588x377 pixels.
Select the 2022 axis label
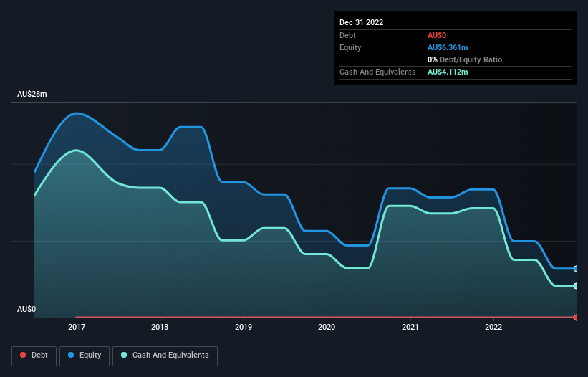pyautogui.click(x=493, y=327)
